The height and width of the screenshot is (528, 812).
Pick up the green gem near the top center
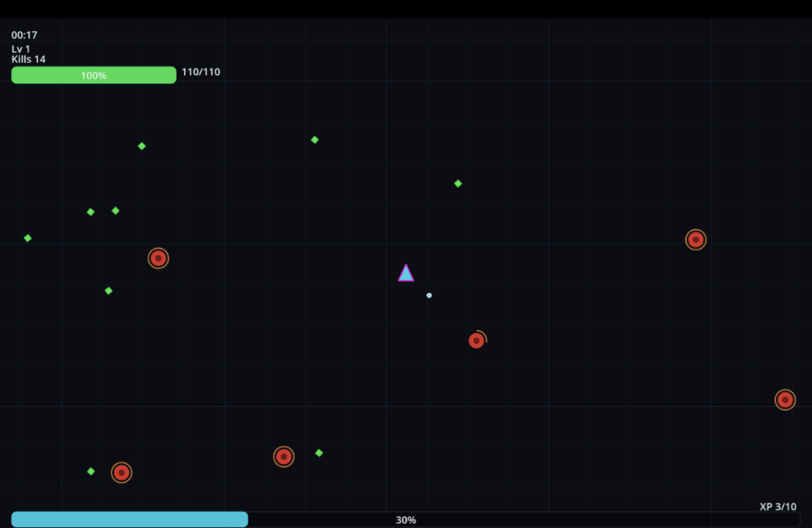314,139
